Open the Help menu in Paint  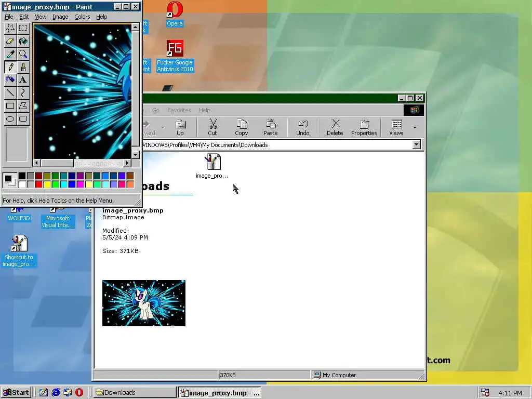point(101,17)
